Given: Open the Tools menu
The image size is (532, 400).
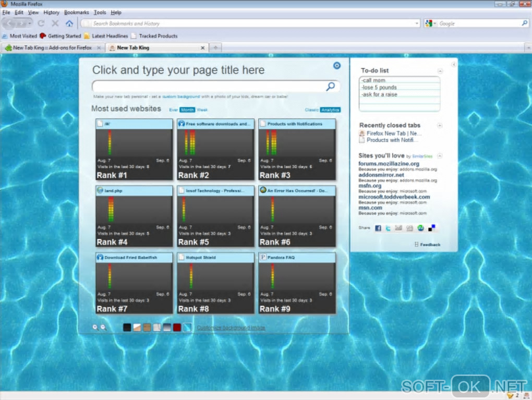Looking at the screenshot, I should tap(100, 13).
